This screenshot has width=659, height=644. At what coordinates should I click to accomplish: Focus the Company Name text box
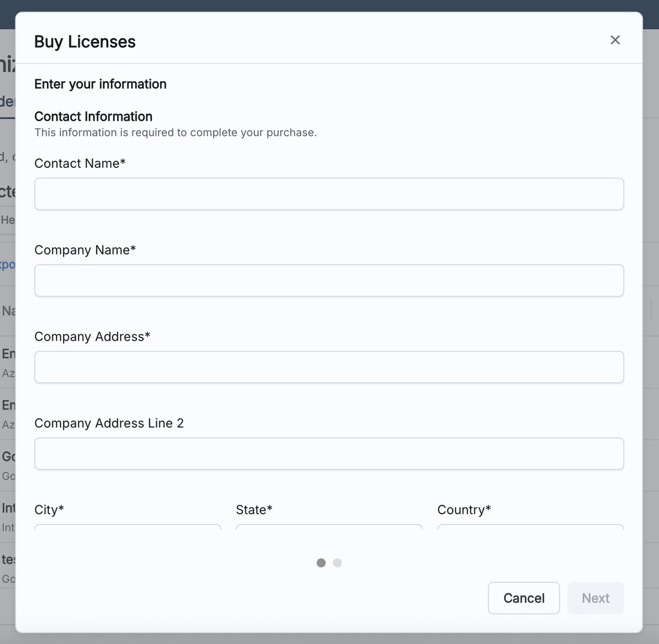329,281
